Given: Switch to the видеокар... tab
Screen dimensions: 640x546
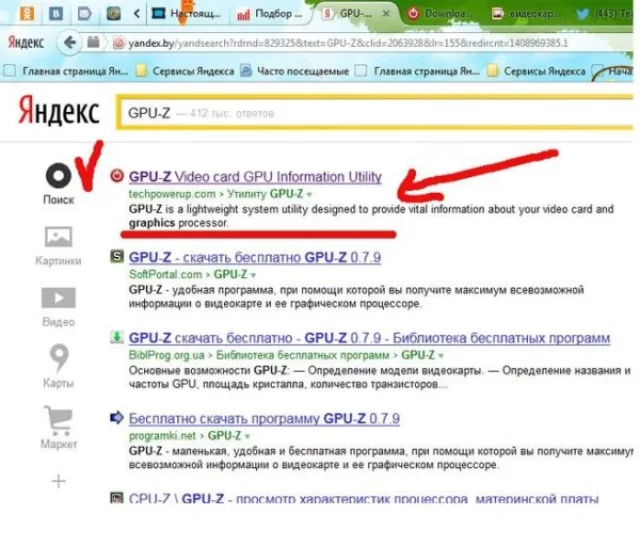Looking at the screenshot, I should pos(527,14).
